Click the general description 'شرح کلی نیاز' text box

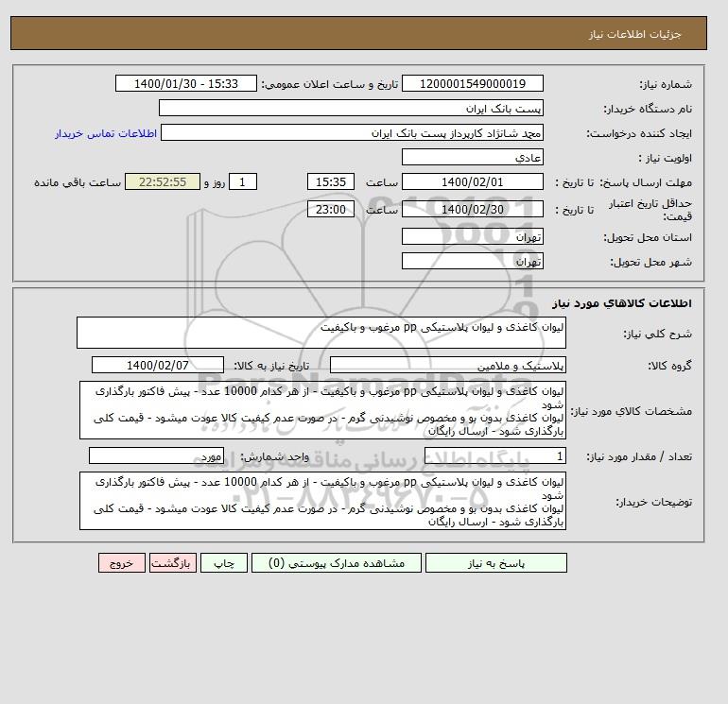(x=321, y=333)
